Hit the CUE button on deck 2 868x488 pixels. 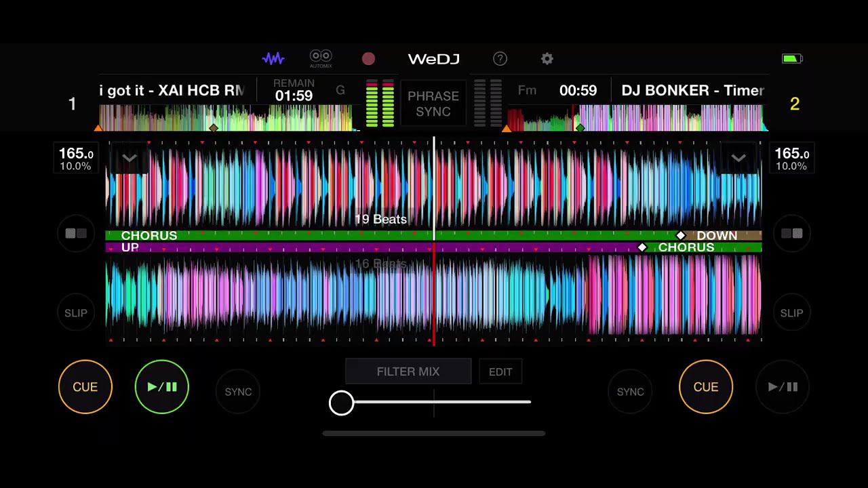pos(706,387)
